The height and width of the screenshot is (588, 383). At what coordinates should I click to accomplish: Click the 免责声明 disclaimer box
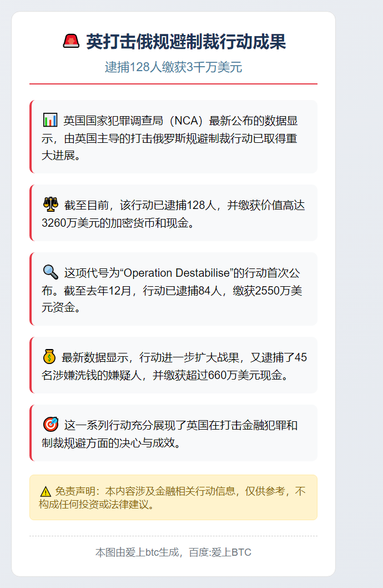pyautogui.click(x=173, y=497)
